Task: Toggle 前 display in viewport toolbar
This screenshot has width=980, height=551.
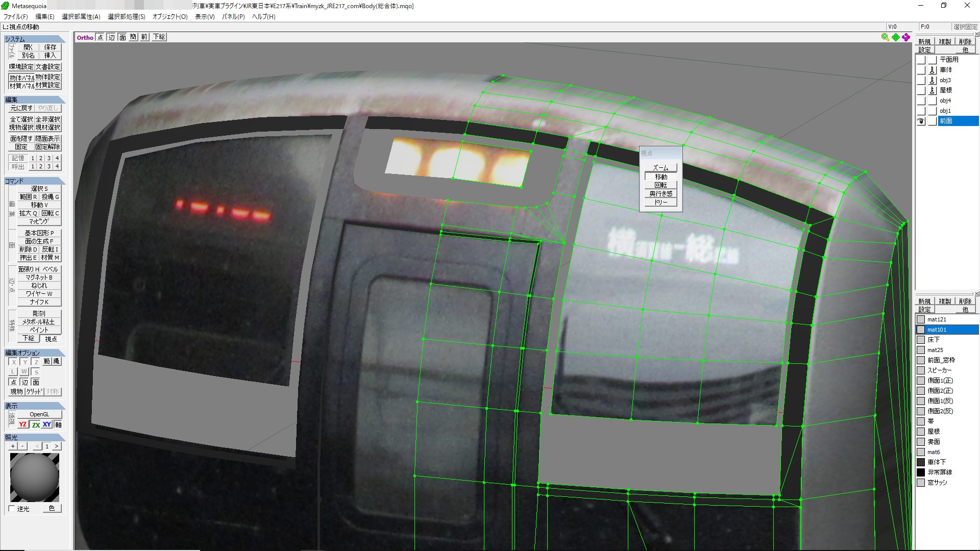Action: (x=144, y=37)
